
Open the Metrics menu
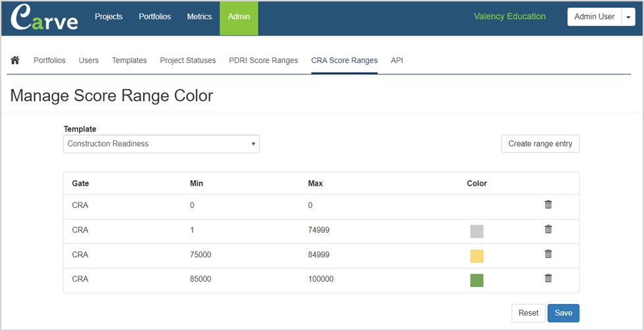(199, 17)
